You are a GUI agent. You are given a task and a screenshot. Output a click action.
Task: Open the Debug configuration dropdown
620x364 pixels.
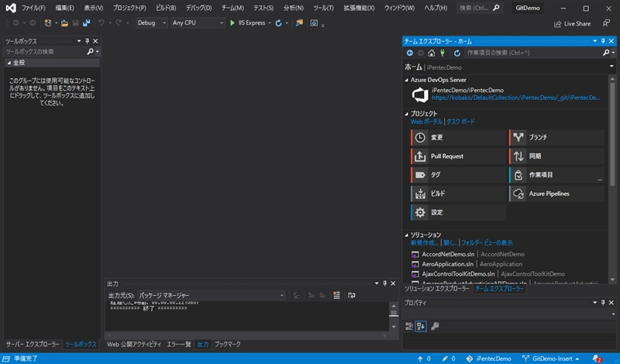pyautogui.click(x=151, y=23)
